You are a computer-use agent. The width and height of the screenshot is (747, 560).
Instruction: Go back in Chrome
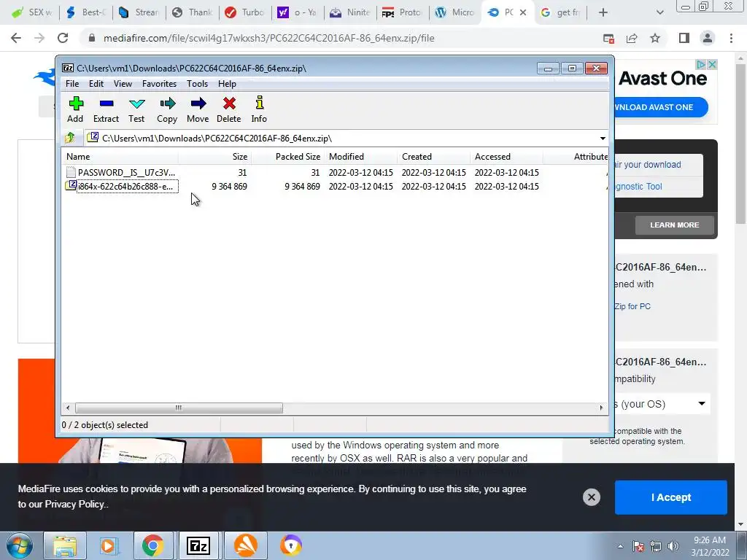[16, 38]
